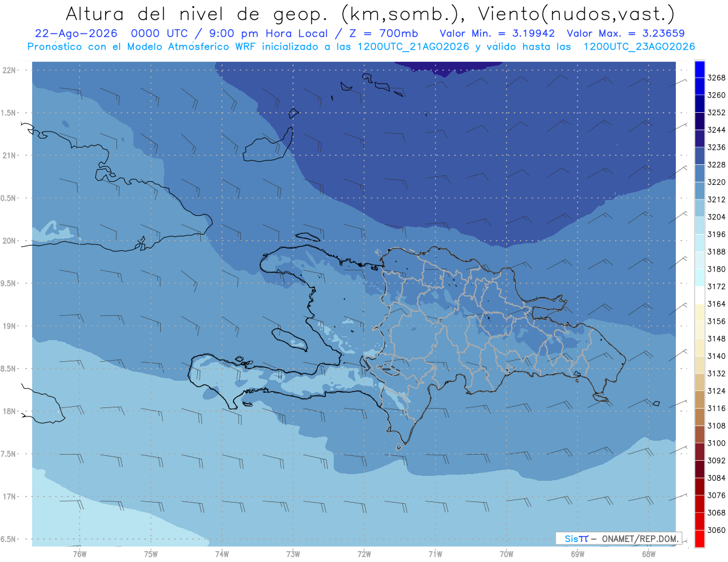Click the "21N" latitude label
This screenshot has width=728, height=562.
tap(10, 155)
